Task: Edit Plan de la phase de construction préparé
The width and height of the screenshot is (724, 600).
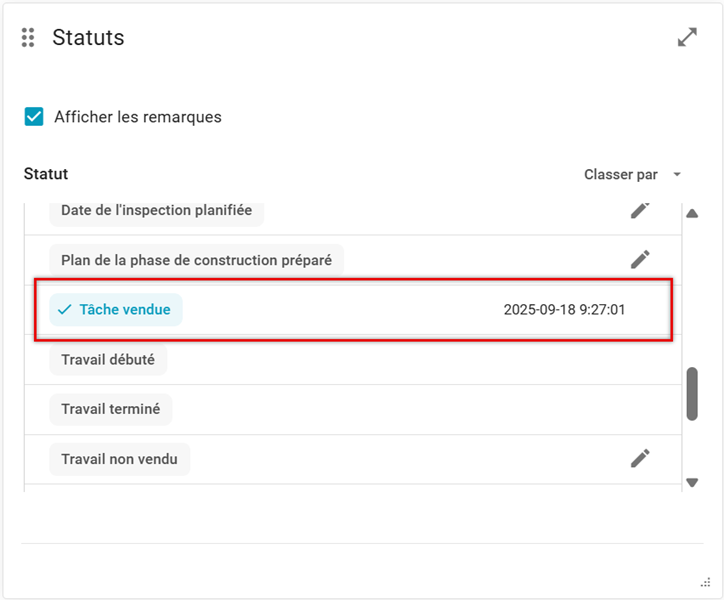Action: [640, 259]
